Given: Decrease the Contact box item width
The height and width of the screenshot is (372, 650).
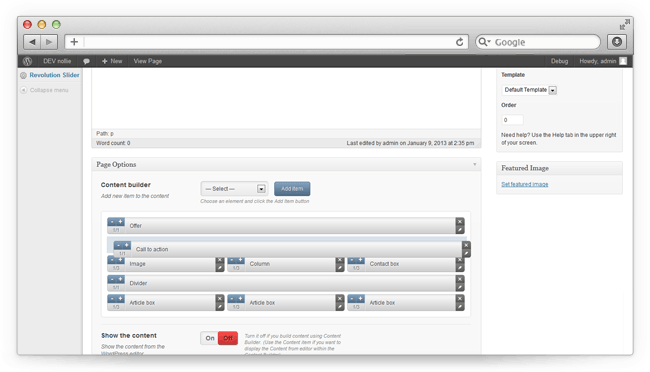Looking at the screenshot, I should pyautogui.click(x=352, y=260).
